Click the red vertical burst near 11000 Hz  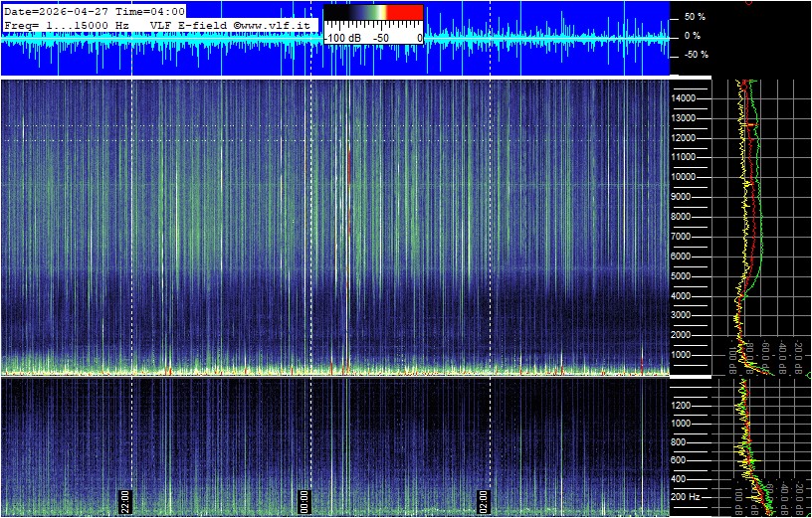[x=349, y=164]
